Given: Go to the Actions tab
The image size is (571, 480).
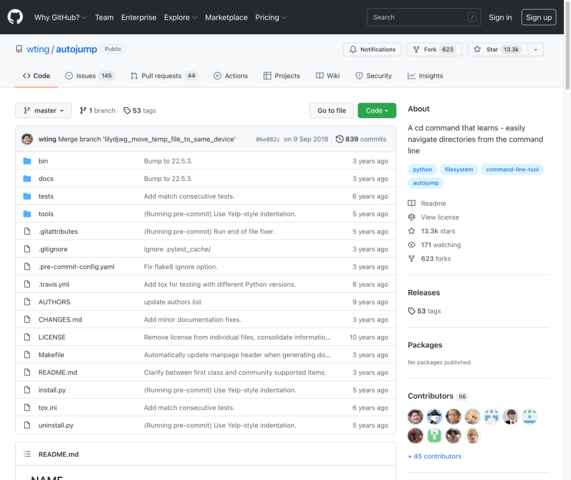Looking at the screenshot, I should click(x=231, y=76).
